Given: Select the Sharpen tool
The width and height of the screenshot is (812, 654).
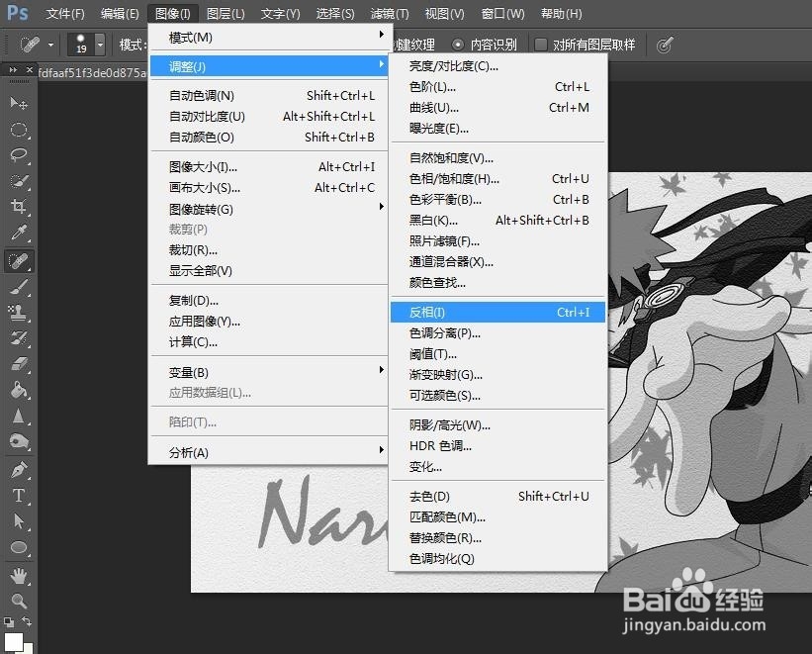Looking at the screenshot, I should 19,417.
